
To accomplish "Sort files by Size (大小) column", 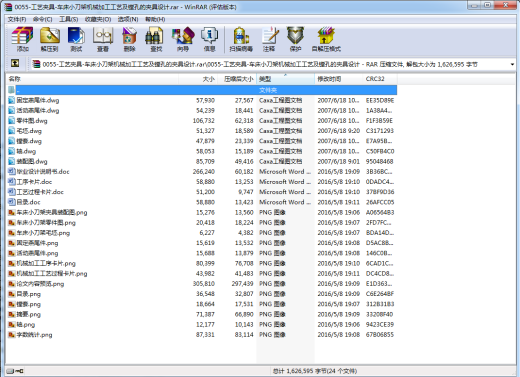I will click(198, 79).
